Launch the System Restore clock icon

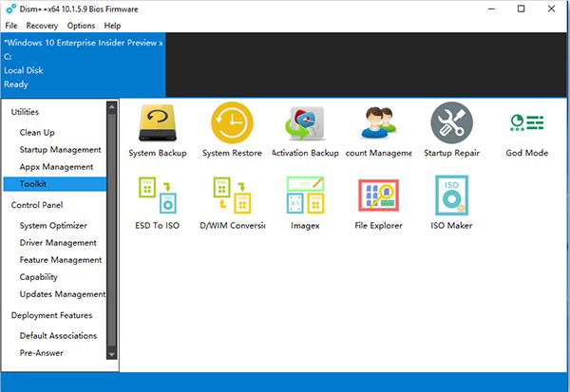(x=232, y=122)
